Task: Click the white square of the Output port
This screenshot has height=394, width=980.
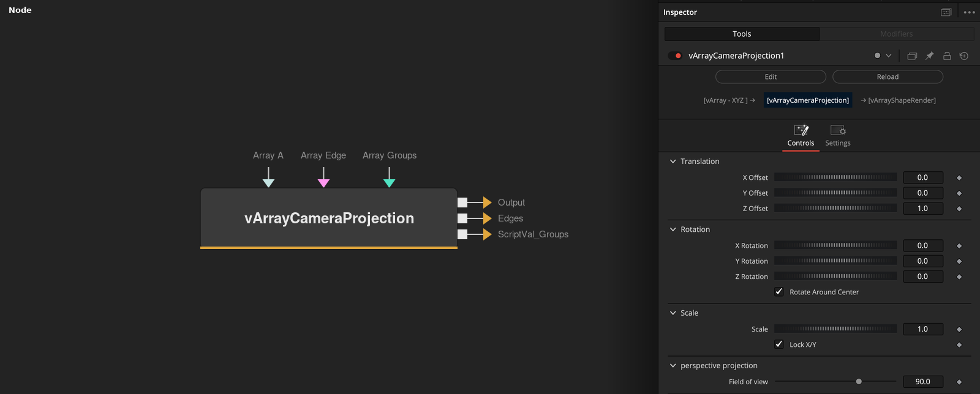Action: point(462,203)
